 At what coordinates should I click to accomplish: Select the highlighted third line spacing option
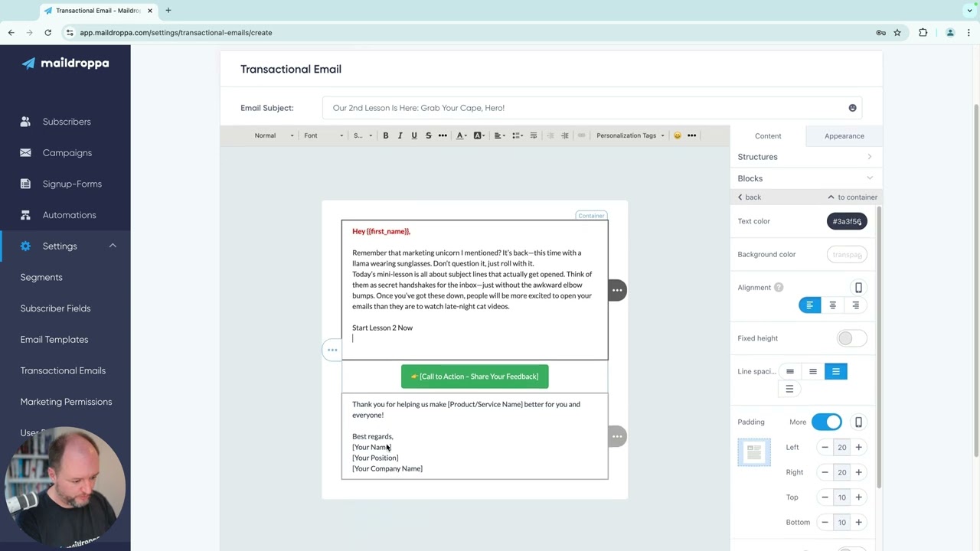(836, 372)
